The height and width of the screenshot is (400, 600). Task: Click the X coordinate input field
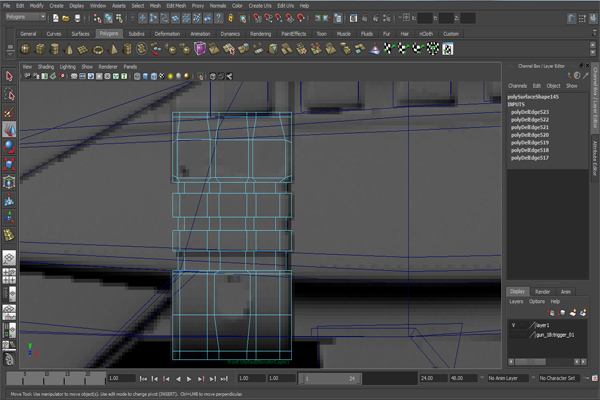[425, 18]
